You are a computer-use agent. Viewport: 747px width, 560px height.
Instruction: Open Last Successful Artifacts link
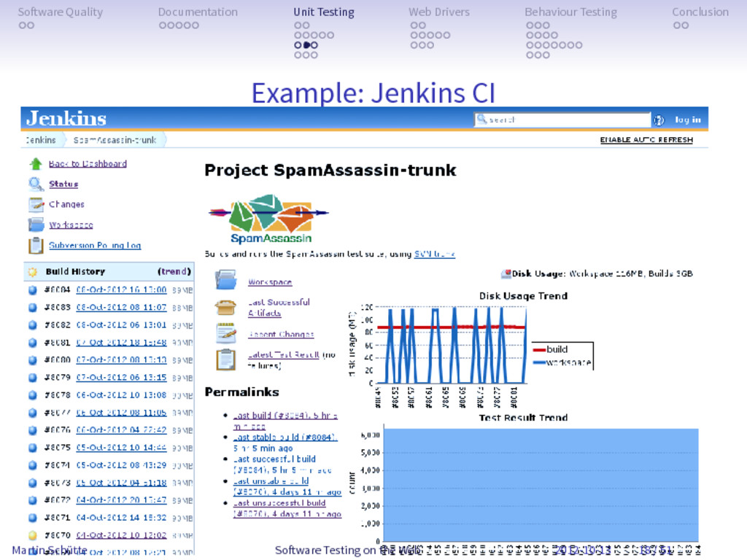[279, 307]
